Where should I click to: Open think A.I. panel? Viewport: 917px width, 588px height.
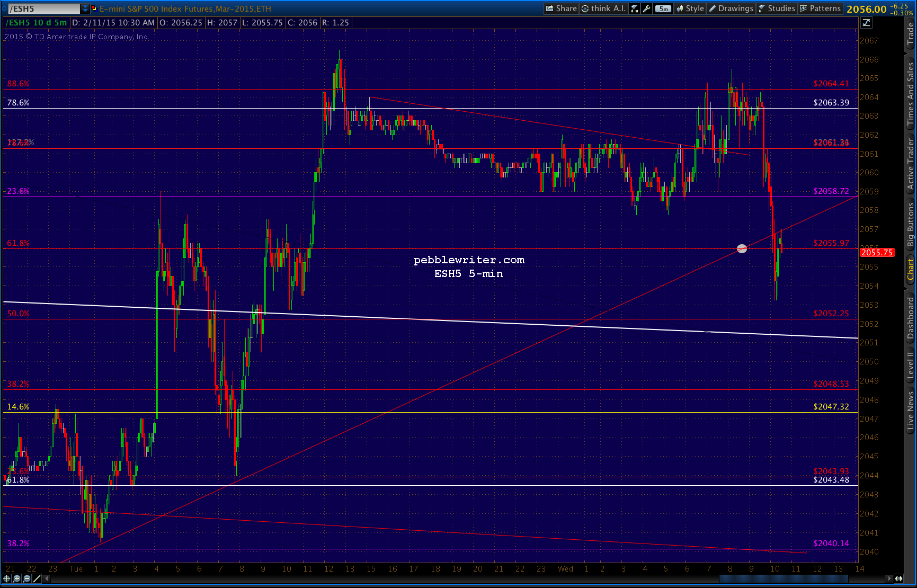(x=603, y=8)
